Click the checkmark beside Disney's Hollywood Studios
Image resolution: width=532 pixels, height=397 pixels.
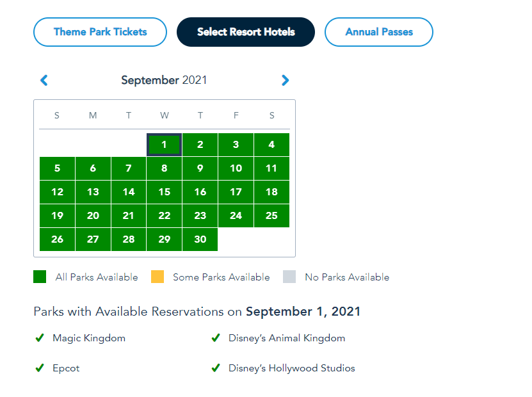[x=216, y=368]
